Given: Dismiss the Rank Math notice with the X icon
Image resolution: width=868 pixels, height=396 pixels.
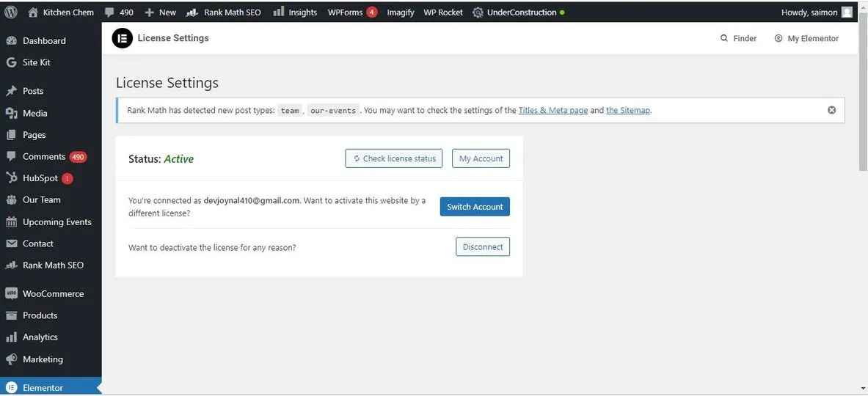Looking at the screenshot, I should coord(831,110).
